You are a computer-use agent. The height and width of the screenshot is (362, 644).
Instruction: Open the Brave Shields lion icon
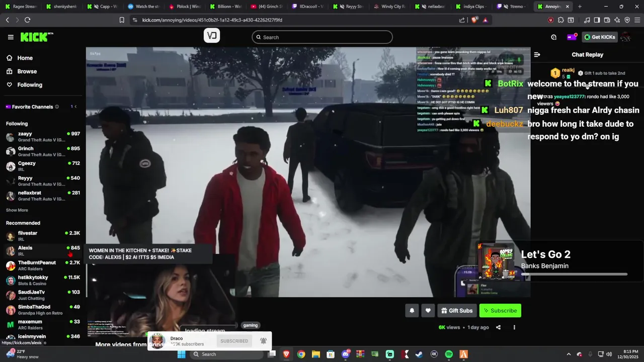[x=474, y=20]
